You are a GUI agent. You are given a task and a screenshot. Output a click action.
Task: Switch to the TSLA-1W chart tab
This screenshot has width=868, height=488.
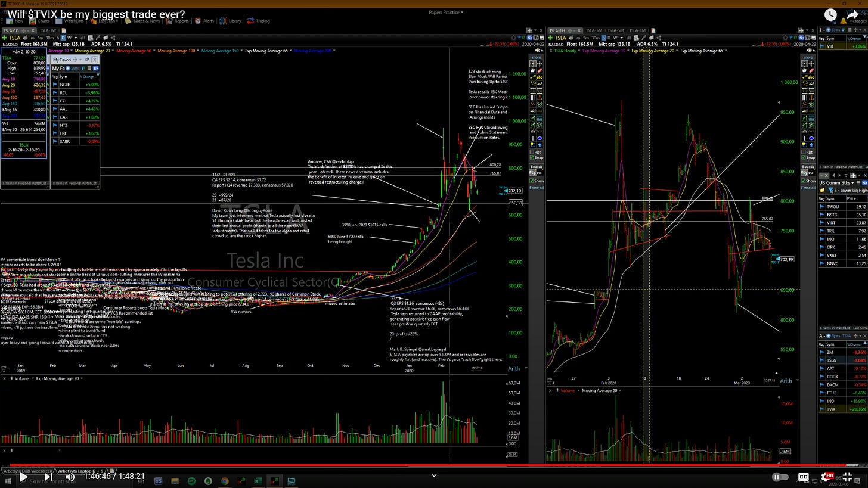[48, 30]
